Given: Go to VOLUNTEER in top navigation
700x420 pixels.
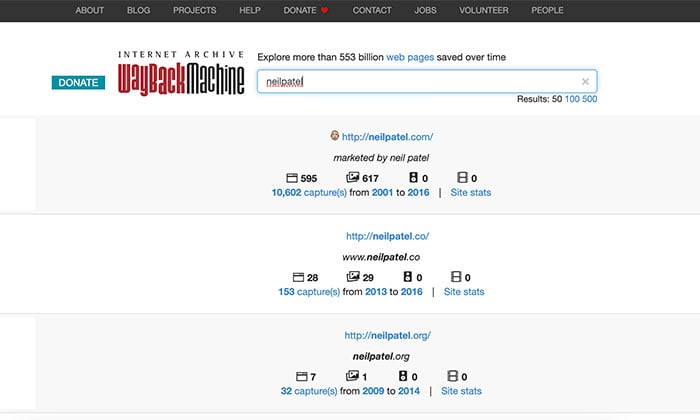Looking at the screenshot, I should click(x=483, y=10).
